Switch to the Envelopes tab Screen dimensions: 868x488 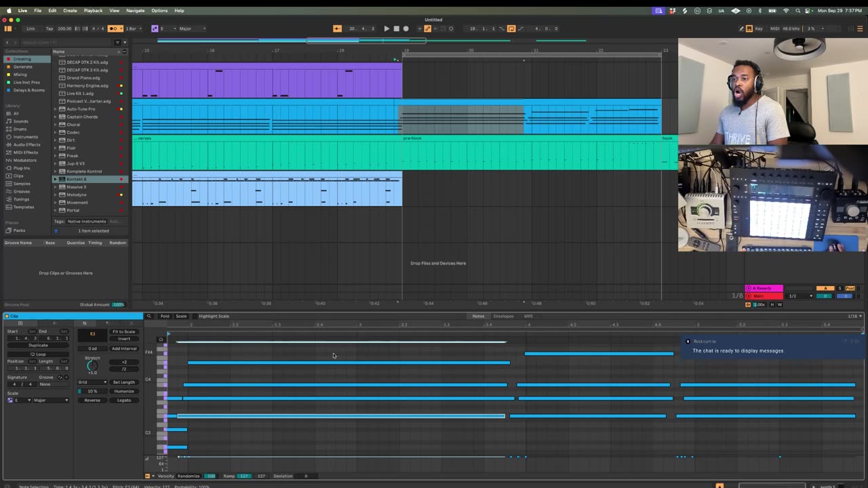pos(503,316)
